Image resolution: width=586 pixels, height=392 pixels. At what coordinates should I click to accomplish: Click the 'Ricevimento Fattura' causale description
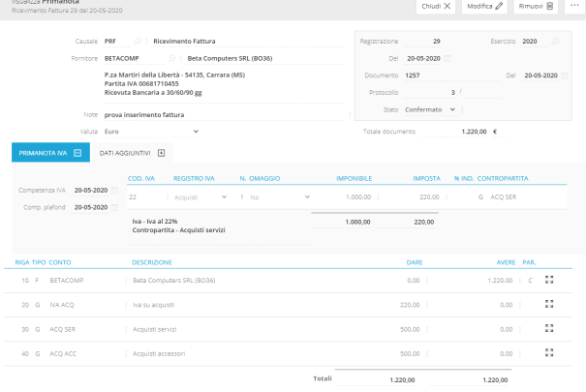tap(184, 41)
